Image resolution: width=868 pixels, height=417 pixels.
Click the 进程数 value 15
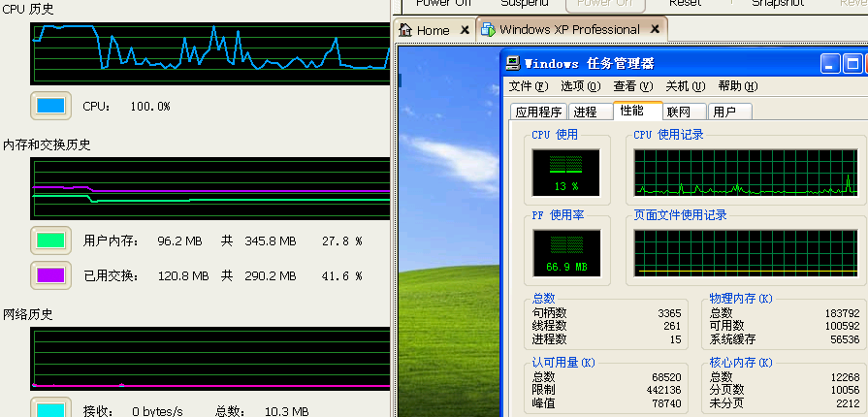point(675,339)
